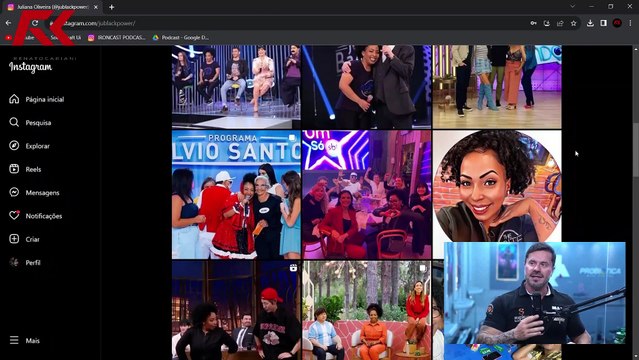The image size is (639, 360).
Task: Open the Mais hamburger menu
Action: 24,340
